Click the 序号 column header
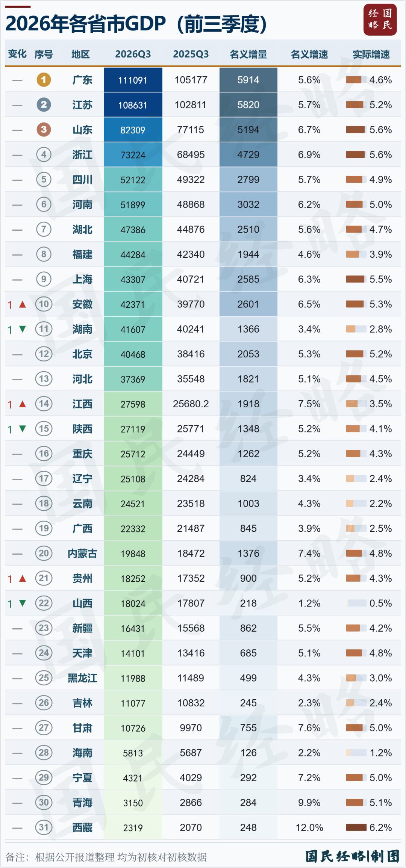Viewport: 406px width, 868px height. (x=44, y=54)
